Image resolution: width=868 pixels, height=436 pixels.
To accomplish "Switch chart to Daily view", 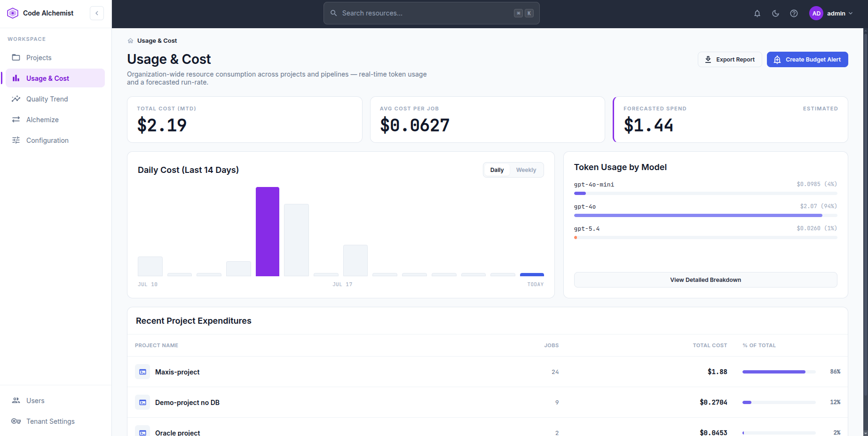I will [x=497, y=170].
